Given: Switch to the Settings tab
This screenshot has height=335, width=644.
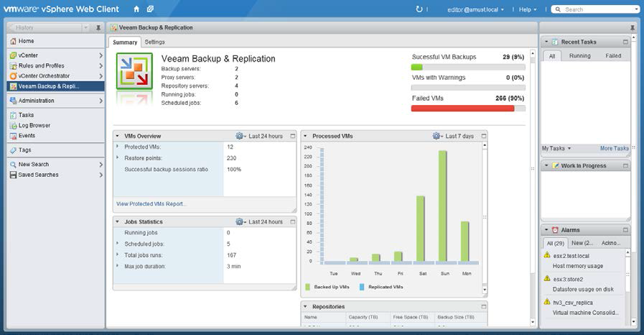Looking at the screenshot, I should [154, 42].
